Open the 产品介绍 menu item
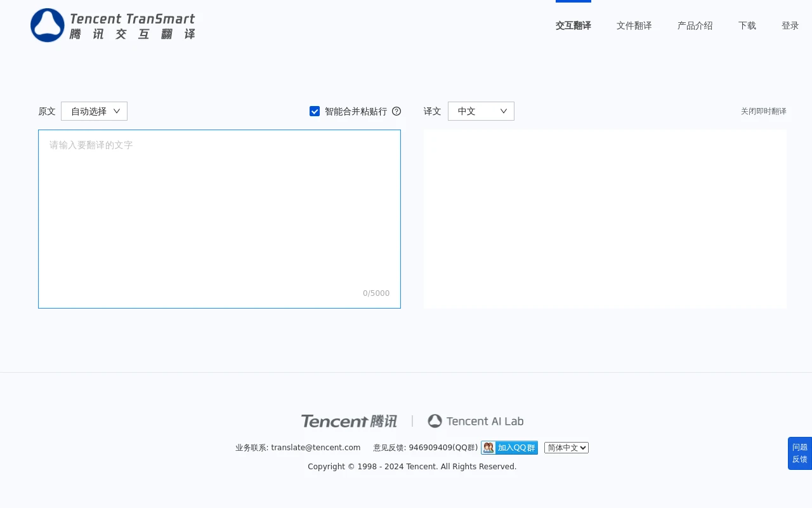Screen dimensions: 812x508 [695, 25]
